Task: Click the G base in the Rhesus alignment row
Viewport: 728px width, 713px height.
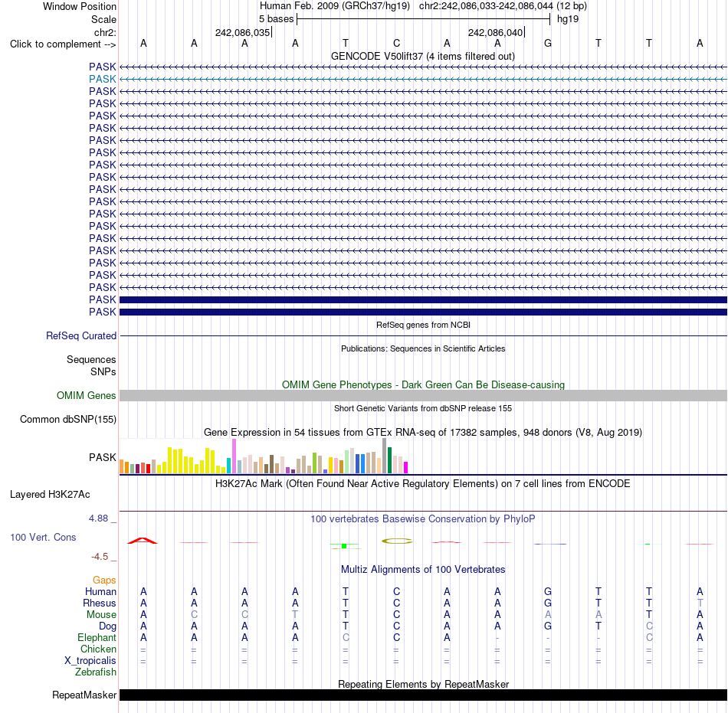Action: [x=548, y=603]
